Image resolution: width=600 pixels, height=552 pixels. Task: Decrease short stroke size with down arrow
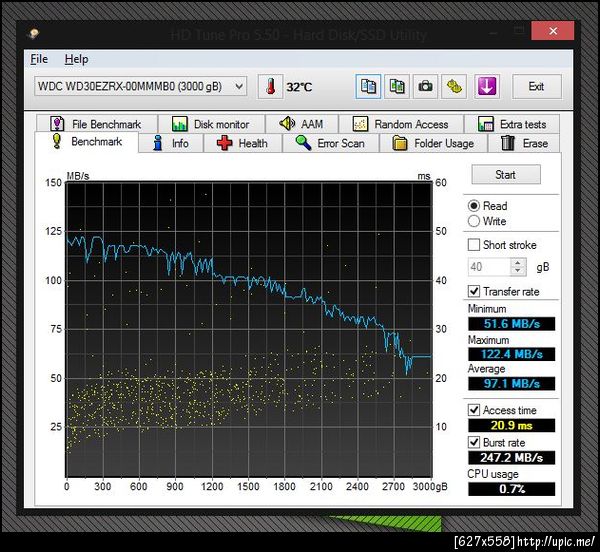518,271
